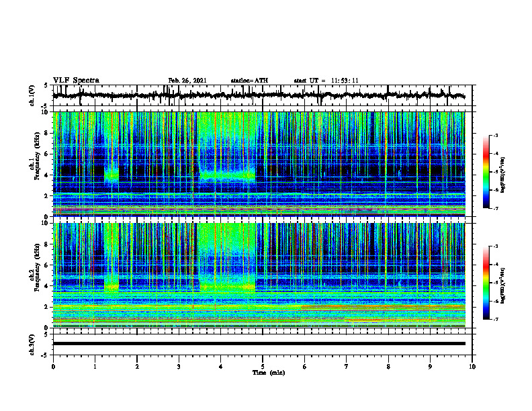This screenshot has width=532, height=411.
Task: Click the ch.2 spectrogram panel
Action: point(259,275)
